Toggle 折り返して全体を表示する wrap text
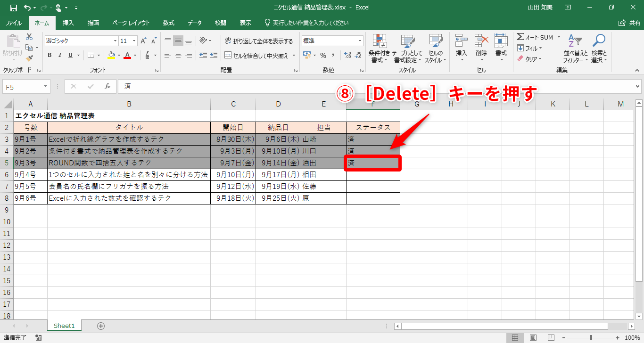This screenshot has width=644, height=343. tap(259, 41)
